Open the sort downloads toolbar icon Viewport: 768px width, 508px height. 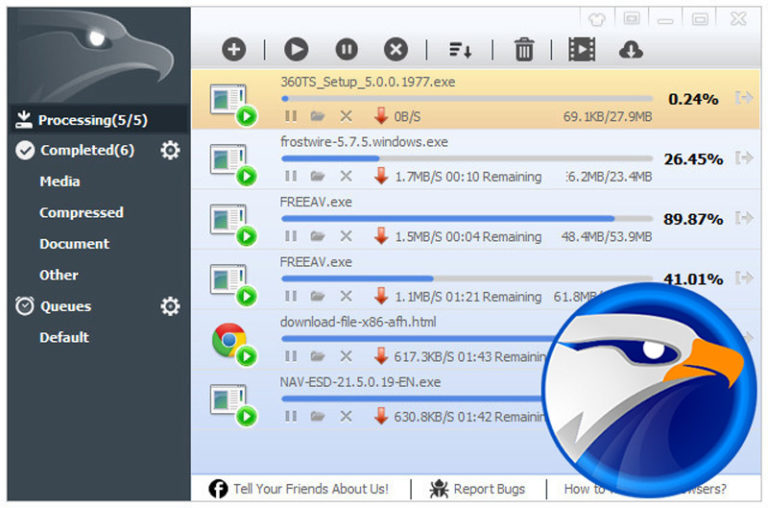460,49
